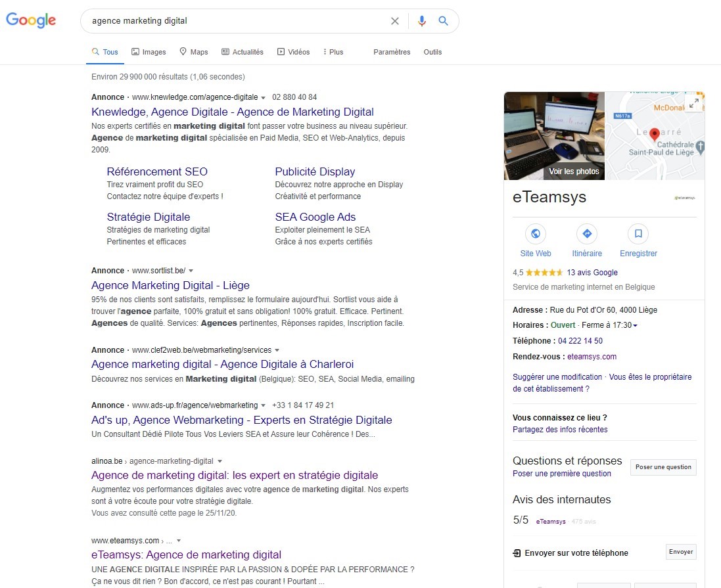This screenshot has width=721, height=588.
Task: Open the eTeamsys reviews source link
Action: click(x=550, y=522)
